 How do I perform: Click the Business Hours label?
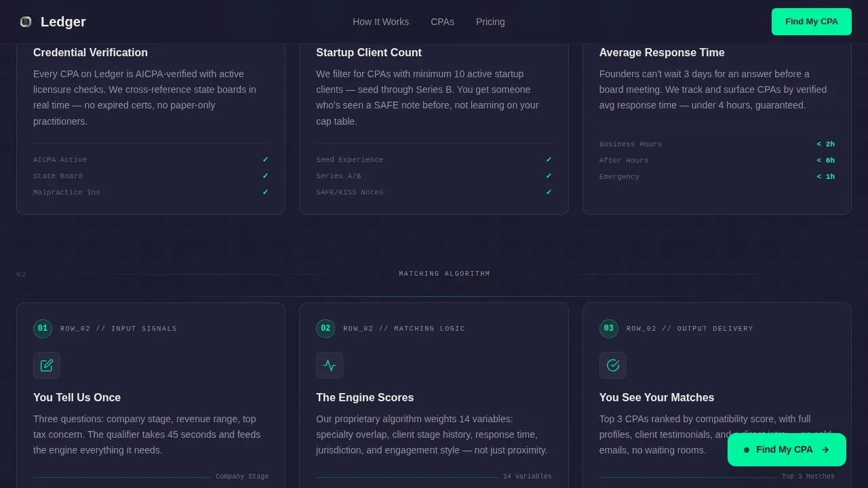click(x=631, y=144)
